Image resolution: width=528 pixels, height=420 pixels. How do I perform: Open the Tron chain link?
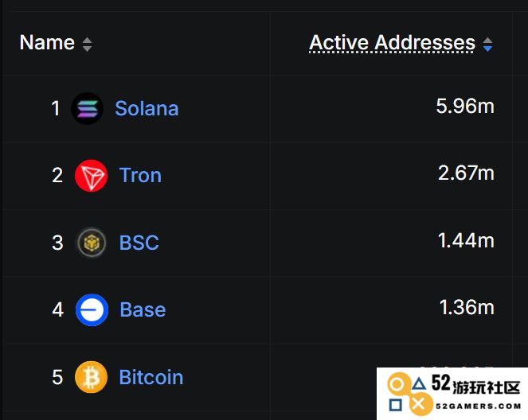click(x=140, y=176)
